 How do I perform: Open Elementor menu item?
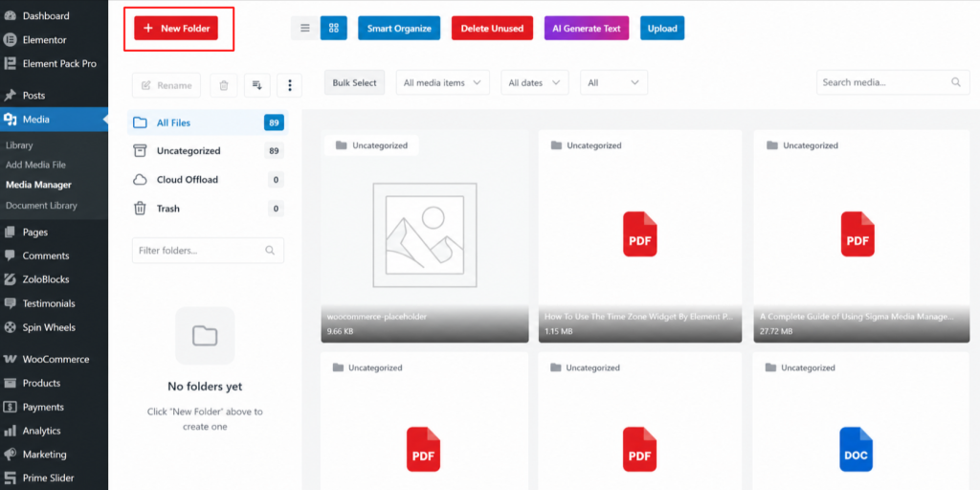pos(54,40)
